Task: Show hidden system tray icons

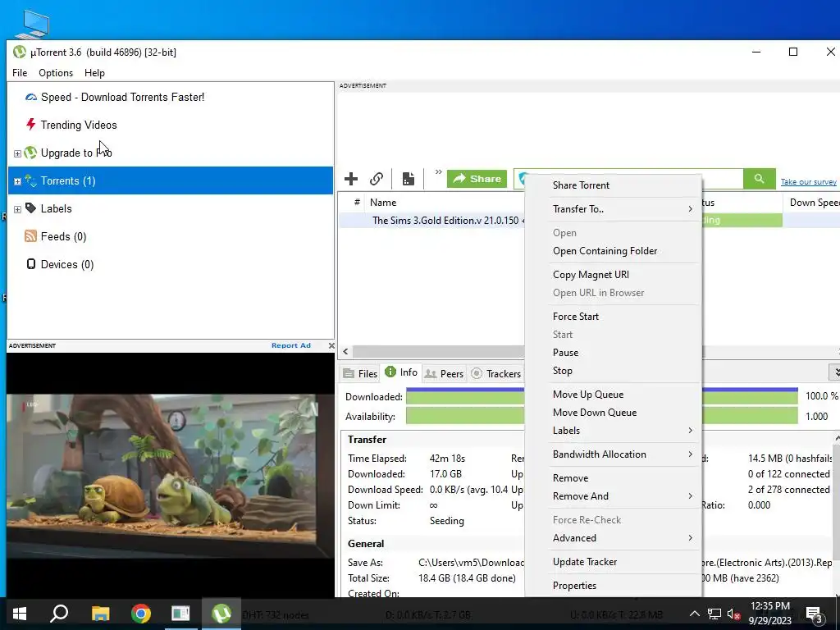Action: (694, 614)
